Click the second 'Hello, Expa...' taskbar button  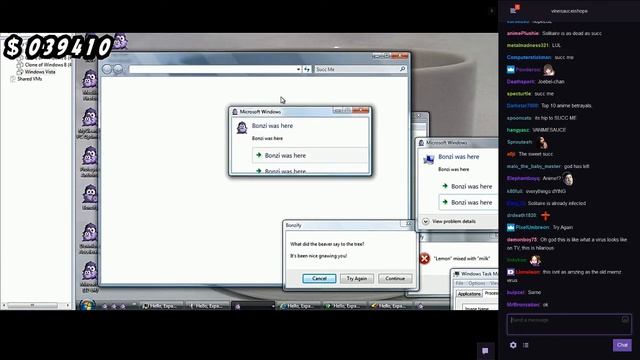[x=207, y=306]
